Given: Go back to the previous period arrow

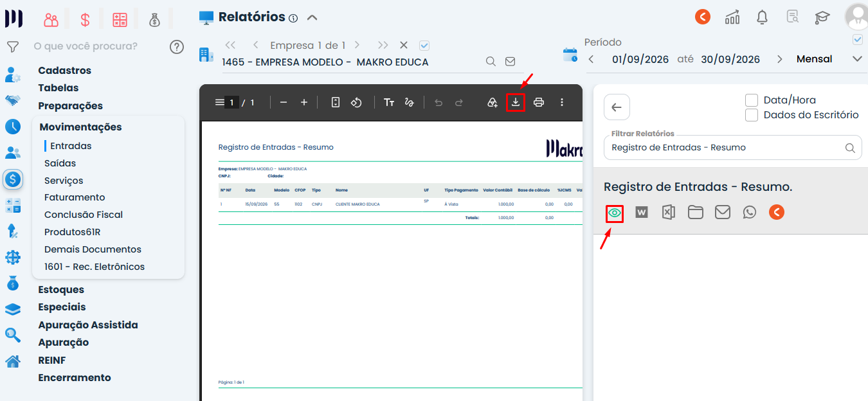Looking at the screenshot, I should coord(591,59).
